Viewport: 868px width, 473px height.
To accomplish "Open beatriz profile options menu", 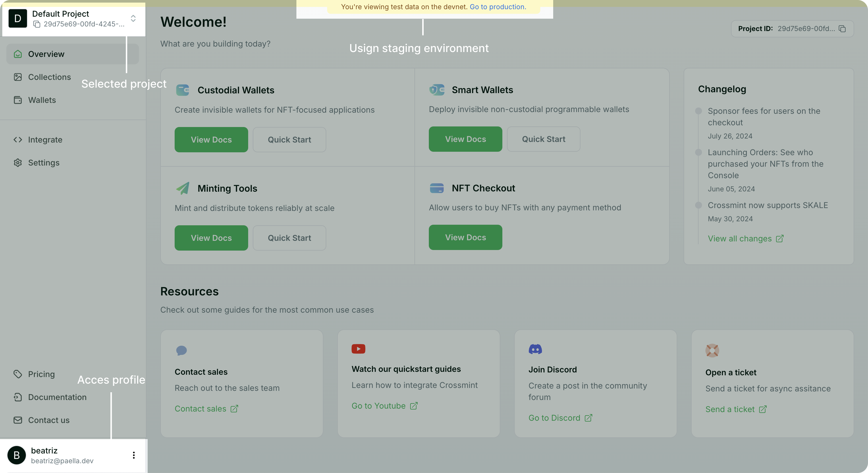I will click(134, 455).
